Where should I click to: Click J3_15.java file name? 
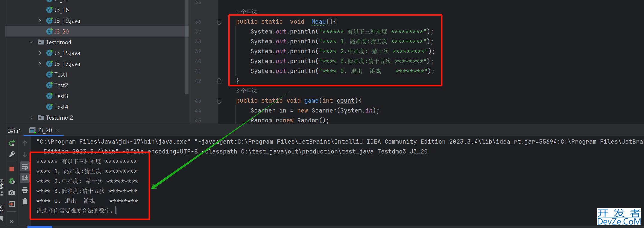tap(67, 53)
